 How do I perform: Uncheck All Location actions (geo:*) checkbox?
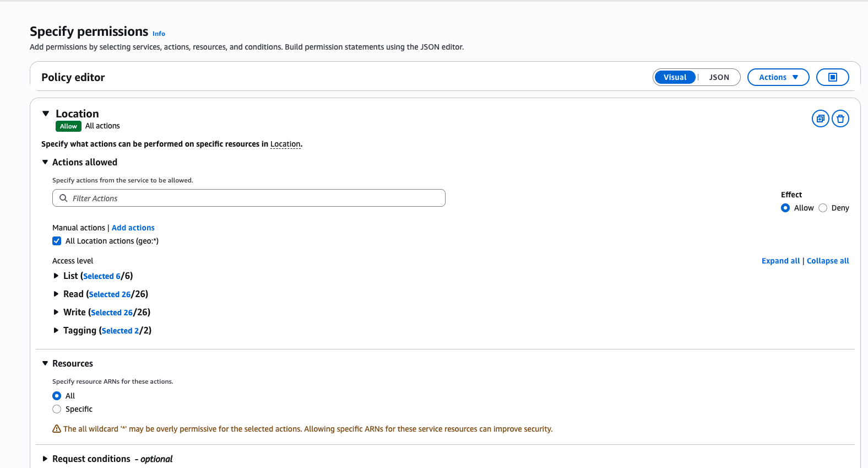(x=57, y=241)
